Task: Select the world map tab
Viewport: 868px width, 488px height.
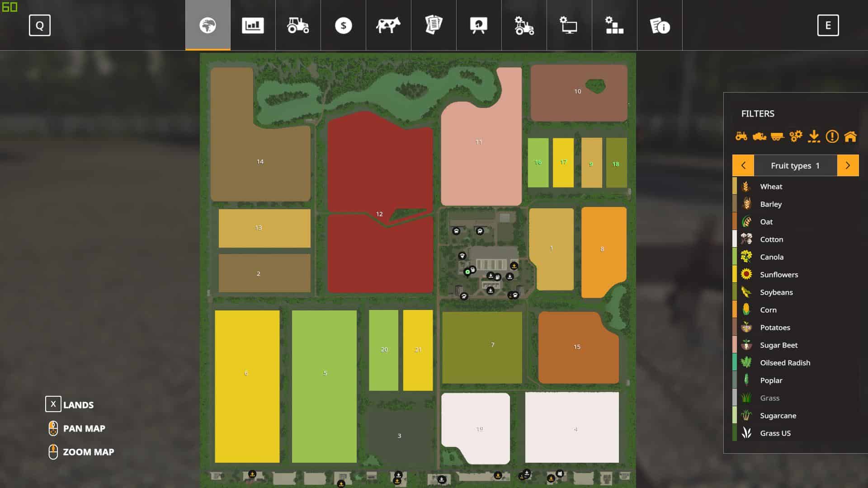Action: [x=208, y=25]
